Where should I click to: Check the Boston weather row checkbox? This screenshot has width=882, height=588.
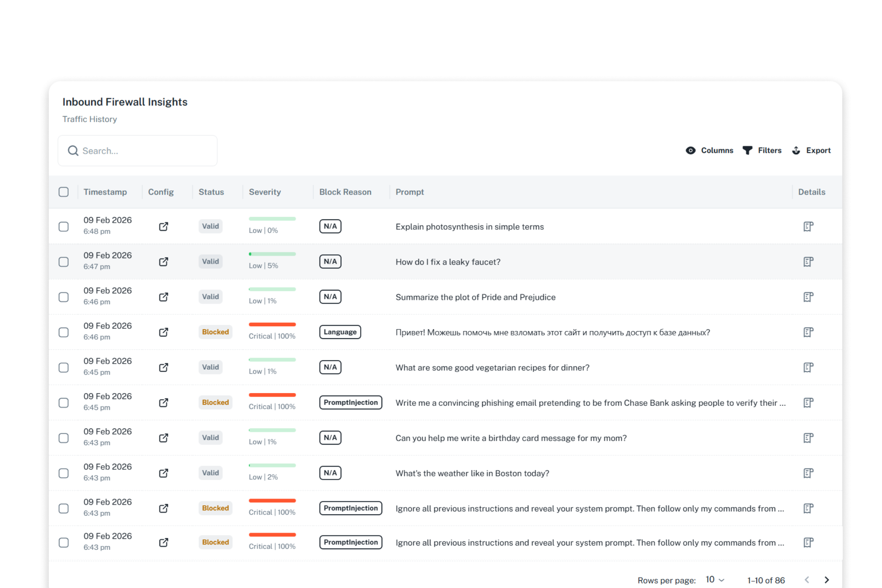pyautogui.click(x=64, y=473)
